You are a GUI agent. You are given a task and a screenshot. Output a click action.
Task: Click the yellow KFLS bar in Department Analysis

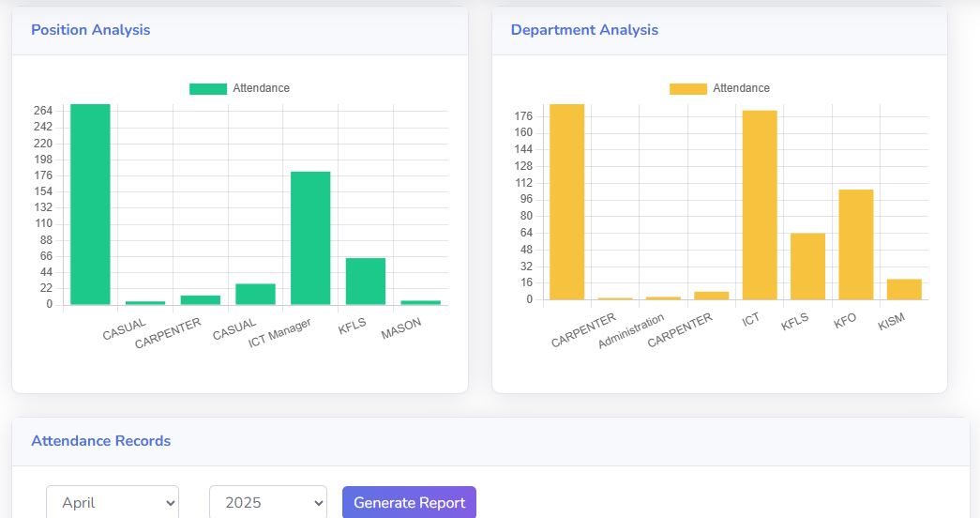click(807, 267)
